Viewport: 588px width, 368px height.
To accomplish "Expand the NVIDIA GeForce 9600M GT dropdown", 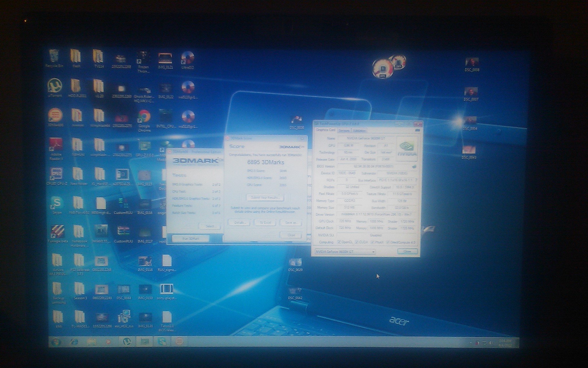I will [x=345, y=252].
